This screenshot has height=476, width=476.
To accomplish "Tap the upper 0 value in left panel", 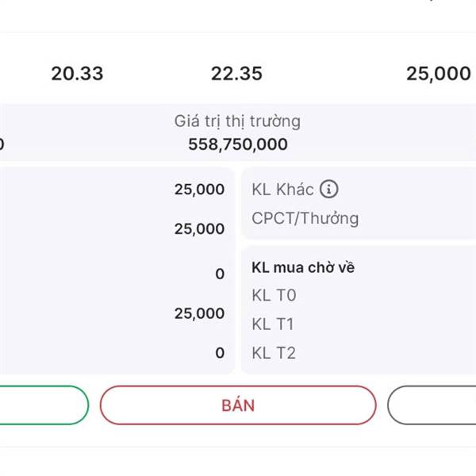I will coord(220,274).
